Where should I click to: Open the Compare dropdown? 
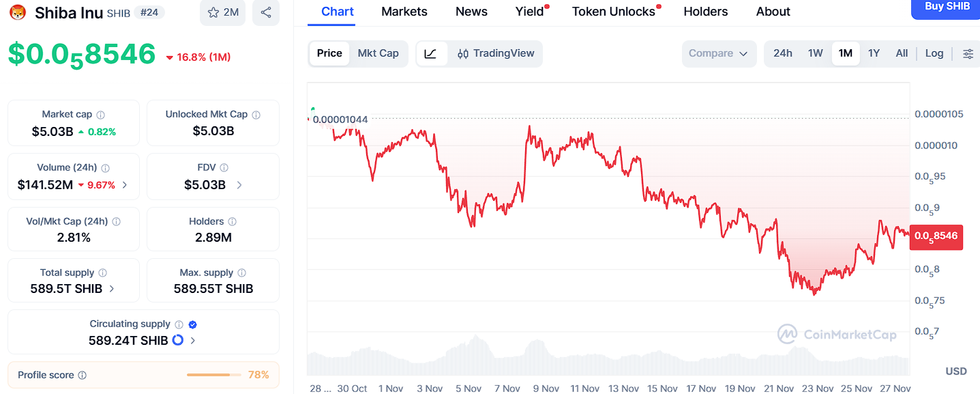[x=718, y=53]
